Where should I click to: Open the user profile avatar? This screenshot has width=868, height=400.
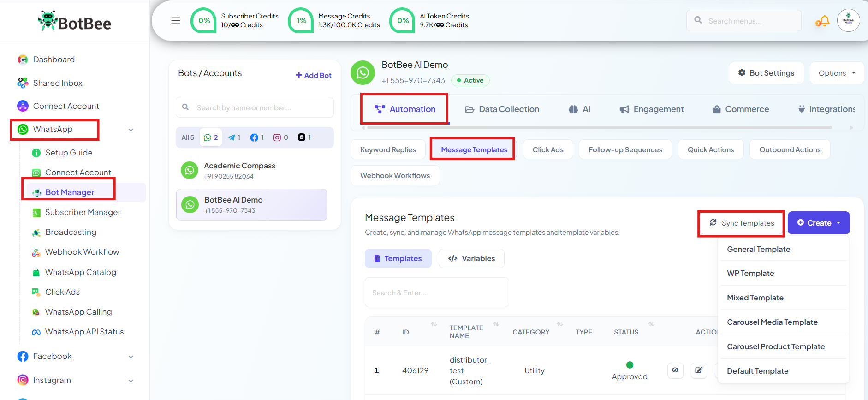tap(849, 20)
